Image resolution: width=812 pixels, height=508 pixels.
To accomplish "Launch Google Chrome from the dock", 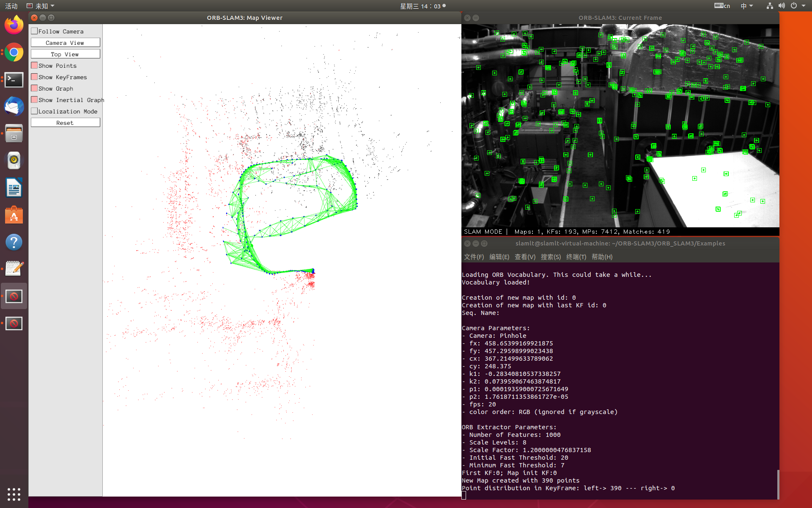I will tap(14, 52).
